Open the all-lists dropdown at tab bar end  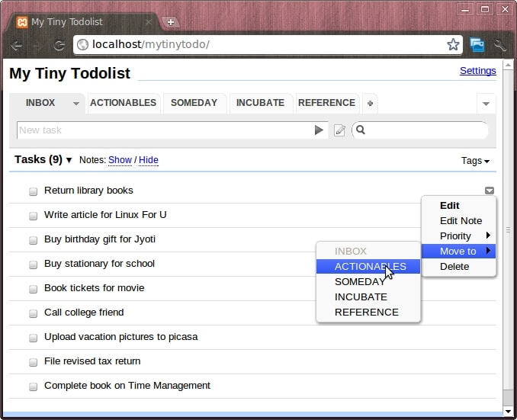485,104
